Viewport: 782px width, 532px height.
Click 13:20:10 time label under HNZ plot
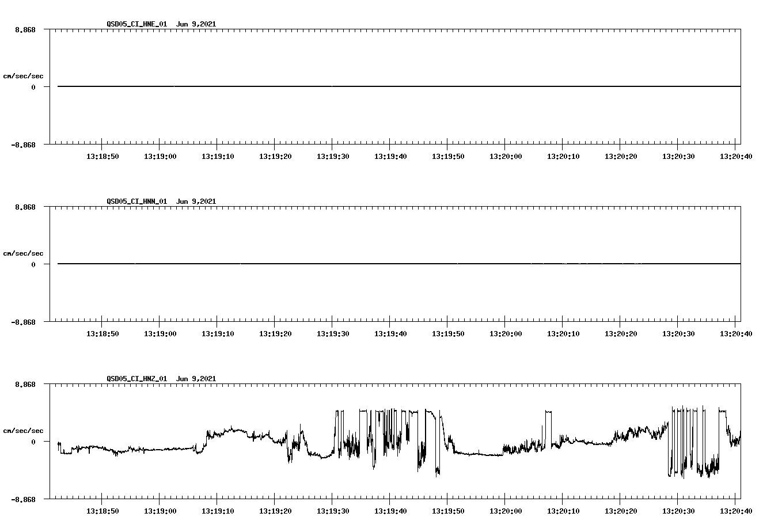click(563, 511)
